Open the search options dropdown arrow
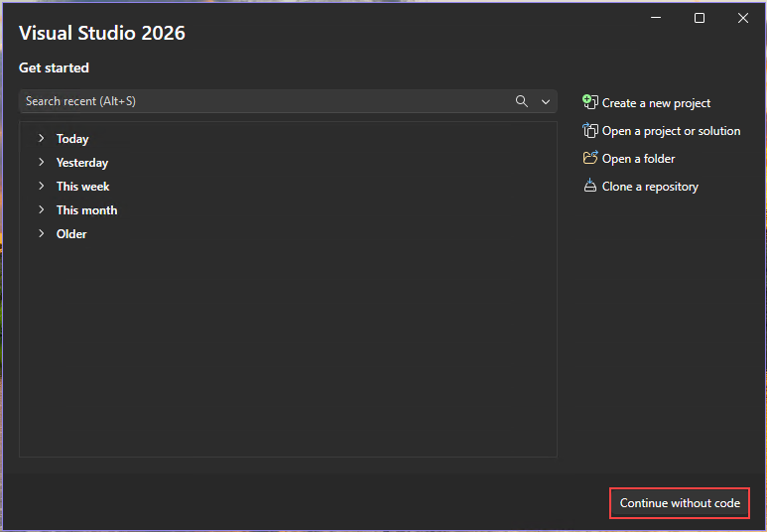The image size is (767, 532). tap(546, 102)
